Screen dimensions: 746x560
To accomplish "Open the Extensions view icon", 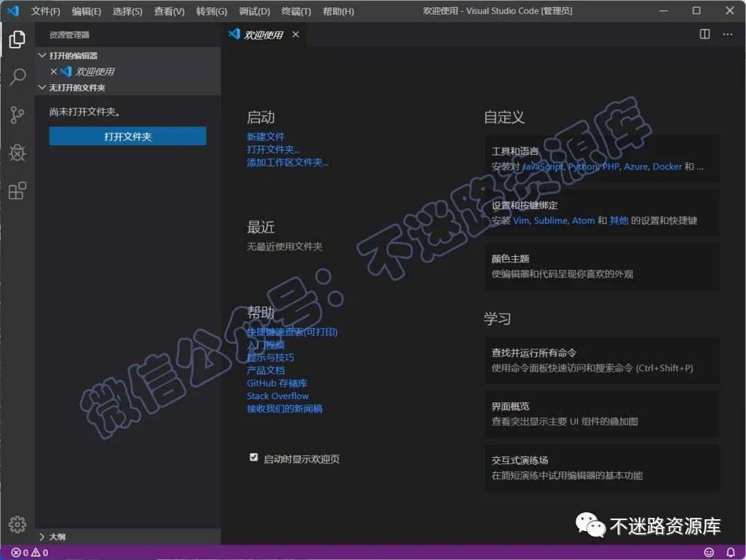I will tap(17, 191).
